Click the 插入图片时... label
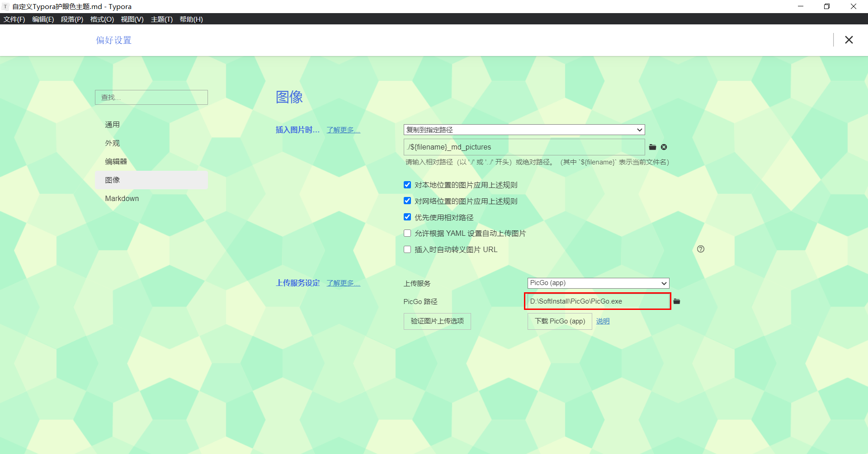Image resolution: width=868 pixels, height=454 pixels. point(297,130)
